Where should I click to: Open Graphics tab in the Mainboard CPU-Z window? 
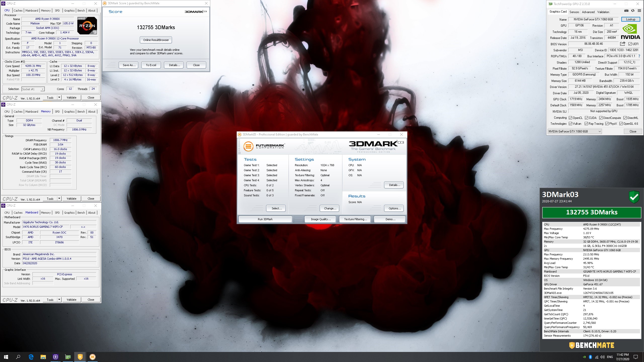[x=69, y=213]
